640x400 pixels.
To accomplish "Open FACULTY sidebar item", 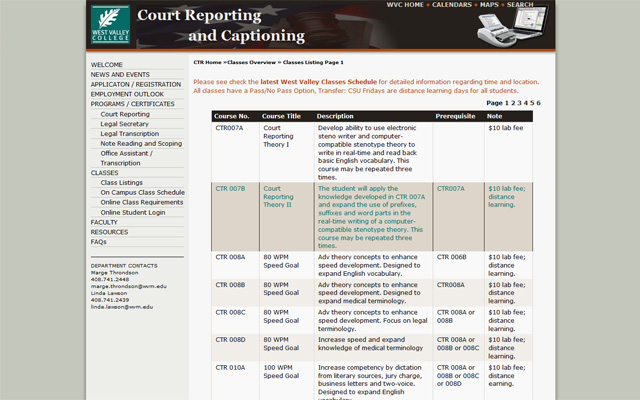I will 104,222.
